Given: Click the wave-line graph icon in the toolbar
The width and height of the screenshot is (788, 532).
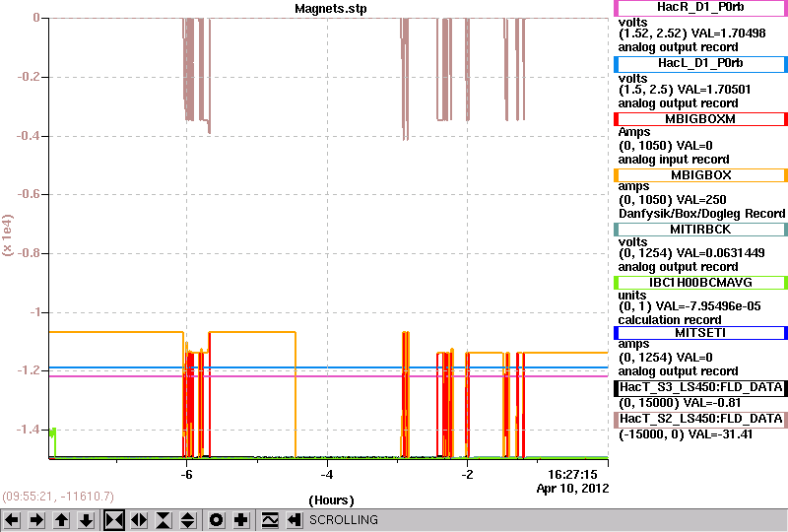Looking at the screenshot, I should click(270, 520).
